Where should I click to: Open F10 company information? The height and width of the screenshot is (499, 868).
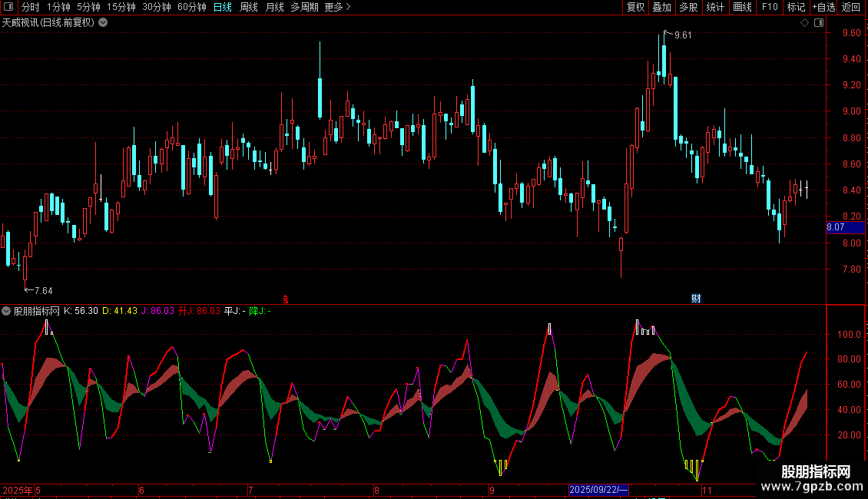pos(770,7)
